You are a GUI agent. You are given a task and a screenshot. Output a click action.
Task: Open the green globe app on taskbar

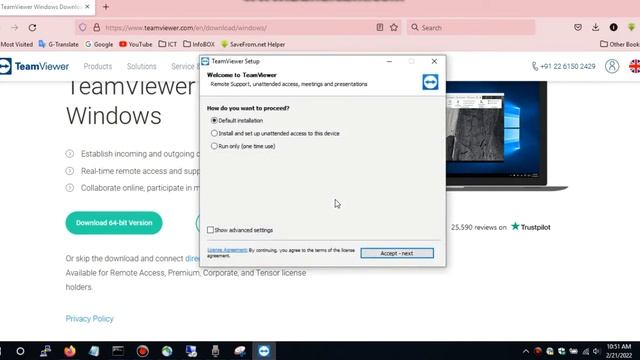[167, 351]
